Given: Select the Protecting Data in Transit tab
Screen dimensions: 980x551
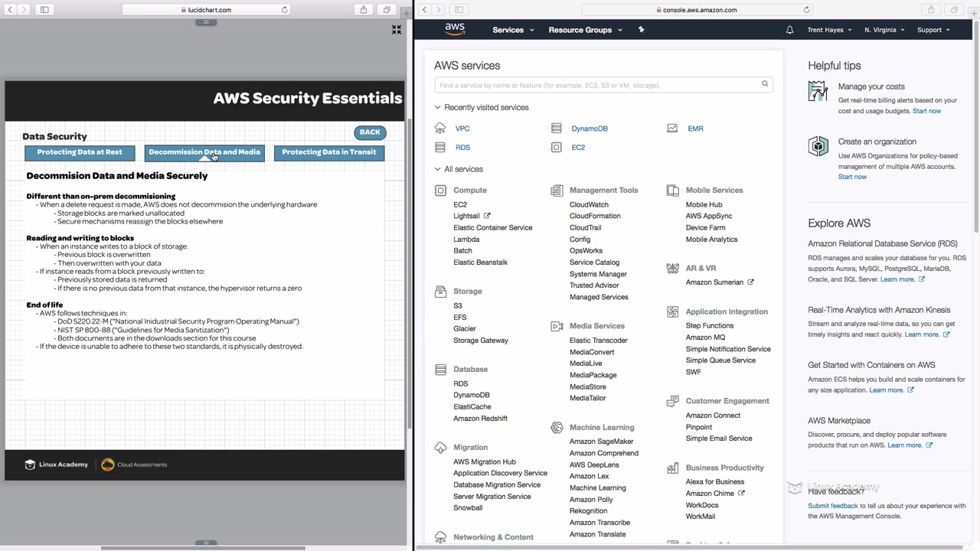Looking at the screenshot, I should point(329,152).
